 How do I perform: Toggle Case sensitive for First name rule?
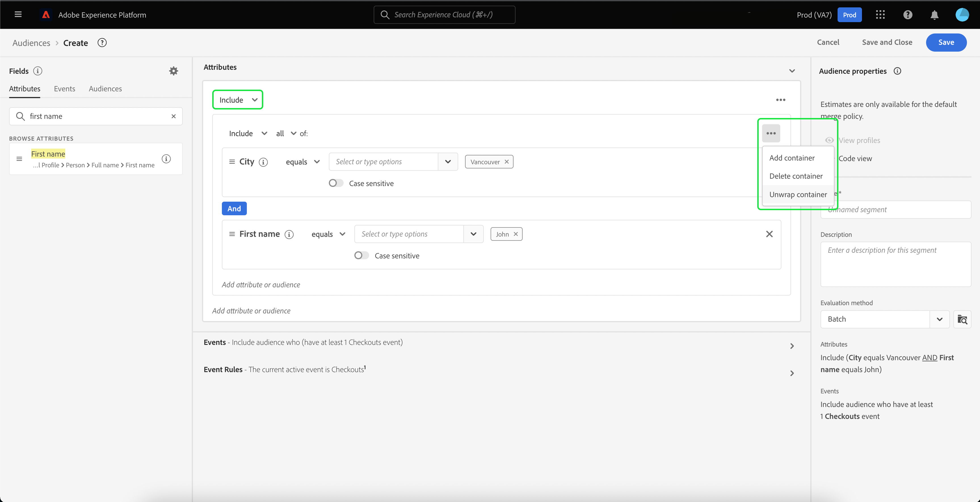pyautogui.click(x=361, y=256)
